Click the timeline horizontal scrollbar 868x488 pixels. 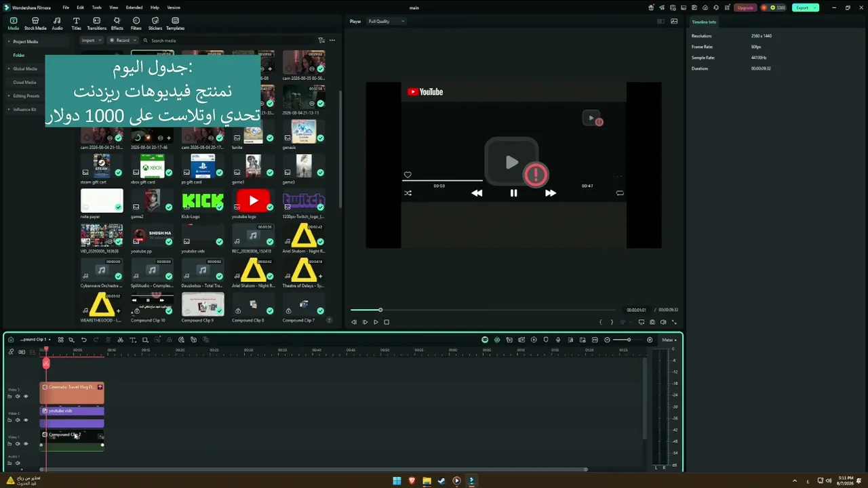click(315, 469)
